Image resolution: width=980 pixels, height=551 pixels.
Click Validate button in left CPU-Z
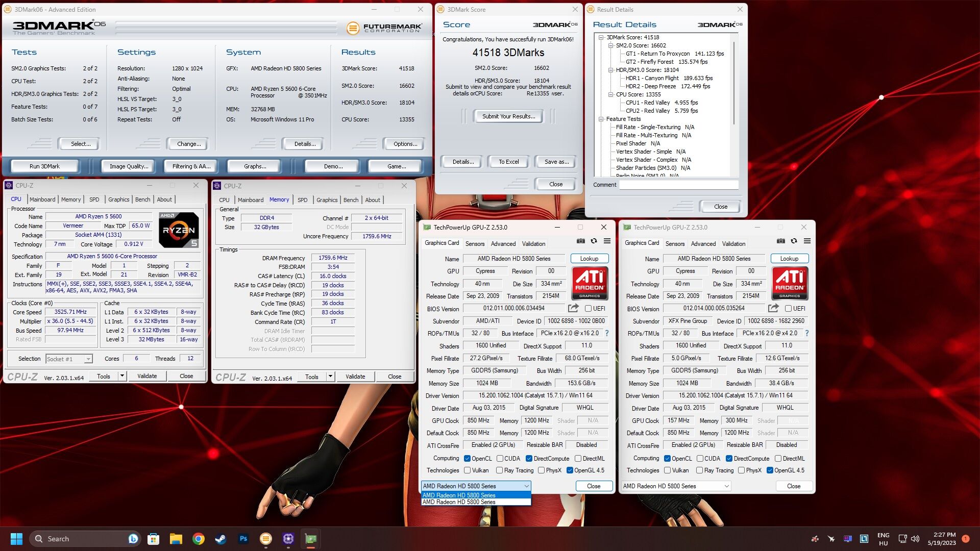click(147, 376)
